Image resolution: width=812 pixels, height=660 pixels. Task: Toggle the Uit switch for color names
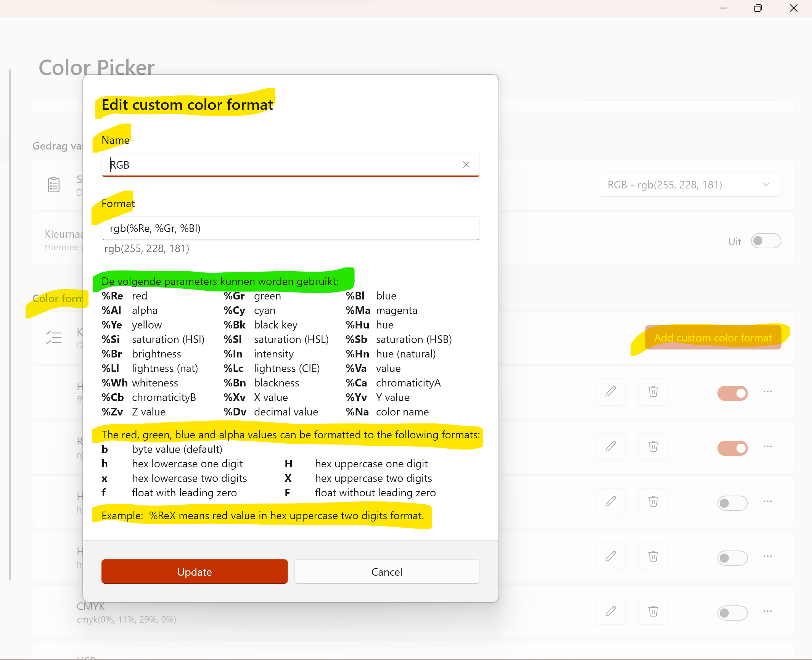click(766, 241)
